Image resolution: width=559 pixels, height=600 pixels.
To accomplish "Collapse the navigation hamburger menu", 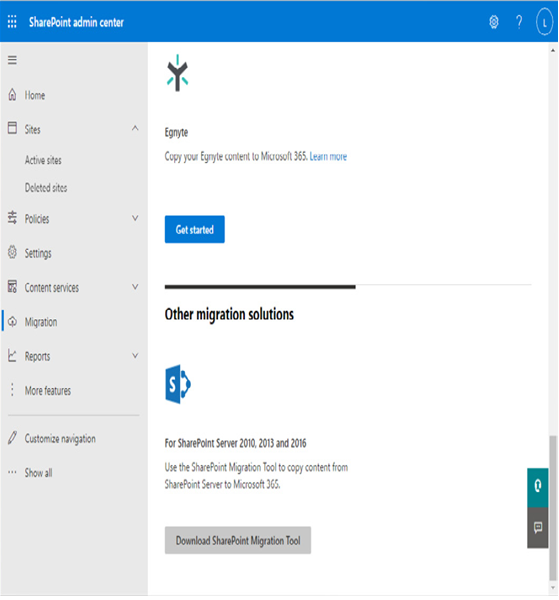I will pyautogui.click(x=12, y=60).
